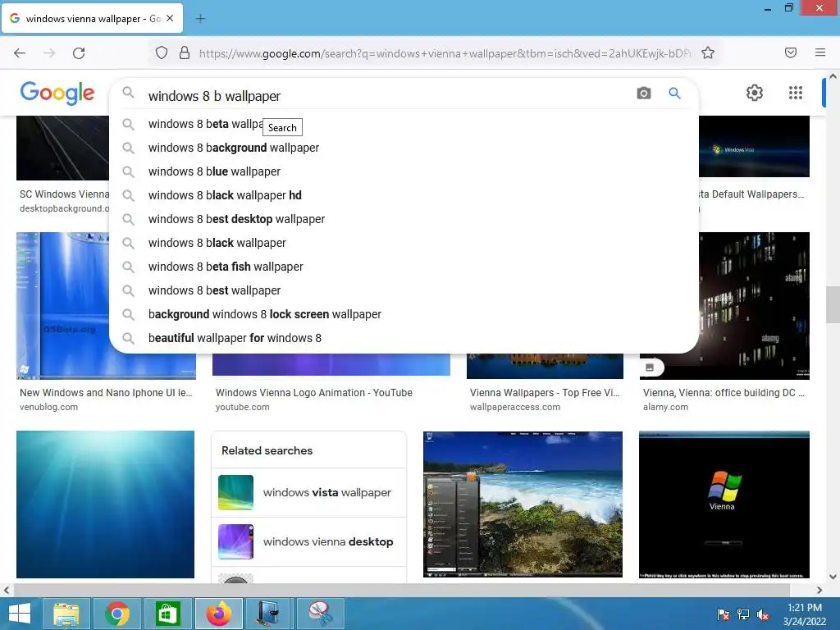The width and height of the screenshot is (840, 630).
Task: Click the muted volume tray icon
Action: tap(763, 614)
